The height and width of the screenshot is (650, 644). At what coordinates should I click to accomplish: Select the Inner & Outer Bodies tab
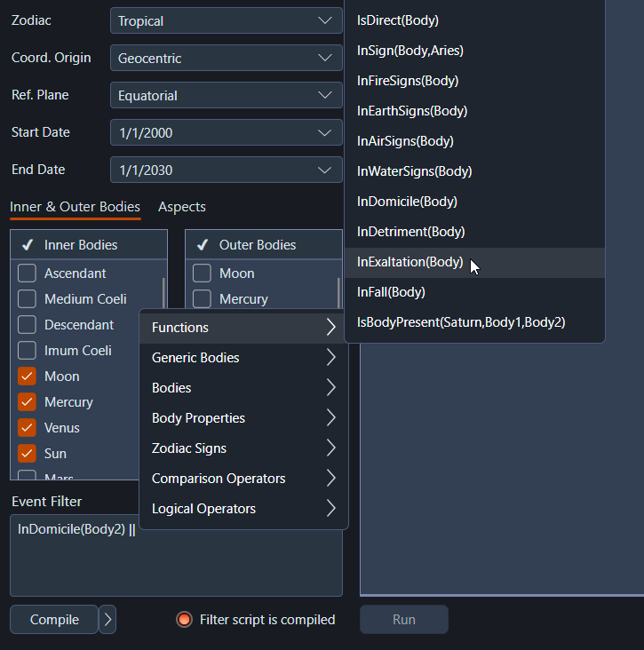pyautogui.click(x=75, y=207)
